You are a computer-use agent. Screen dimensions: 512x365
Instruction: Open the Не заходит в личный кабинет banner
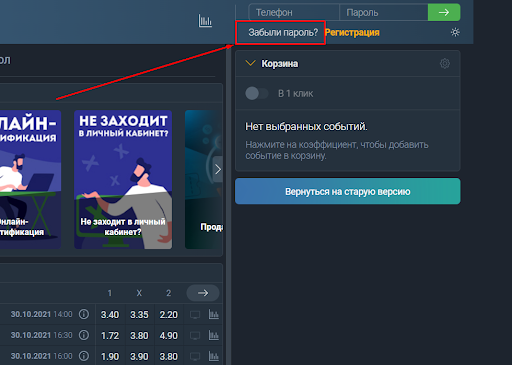(123, 179)
